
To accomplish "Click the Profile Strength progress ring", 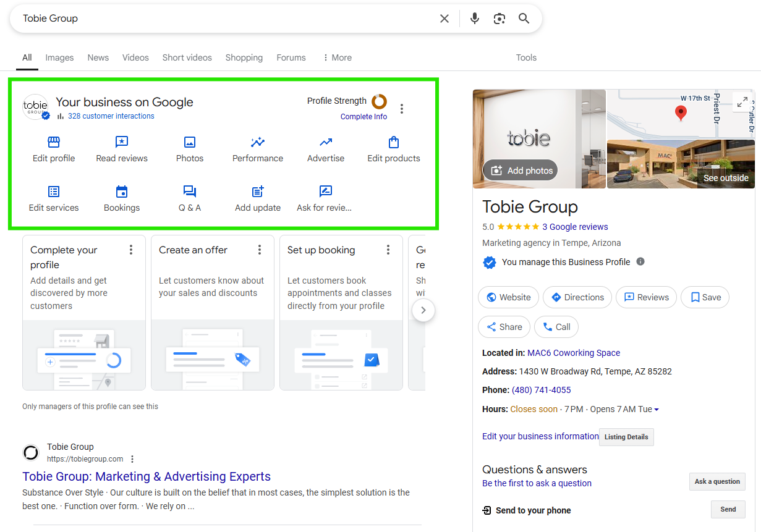I will [379, 101].
